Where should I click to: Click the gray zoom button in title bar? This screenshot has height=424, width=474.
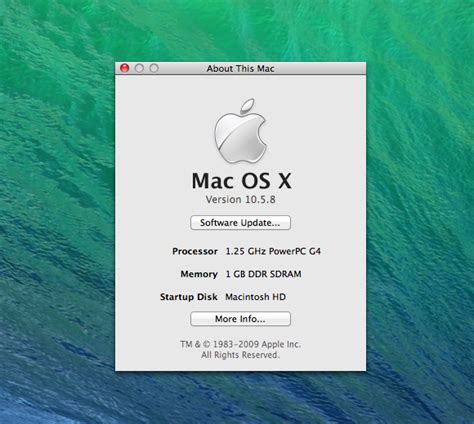154,68
